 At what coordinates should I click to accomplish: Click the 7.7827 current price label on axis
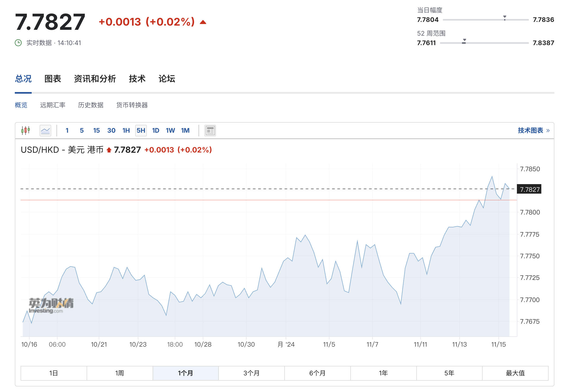[529, 189]
